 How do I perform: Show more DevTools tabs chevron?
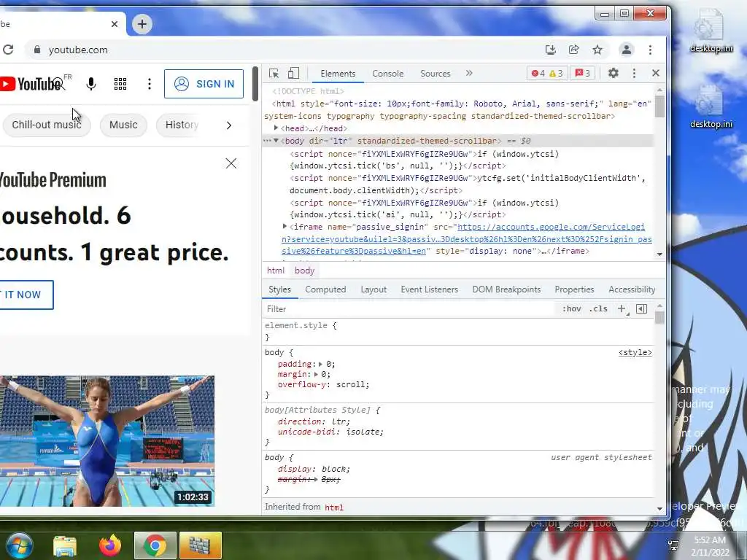(x=469, y=73)
